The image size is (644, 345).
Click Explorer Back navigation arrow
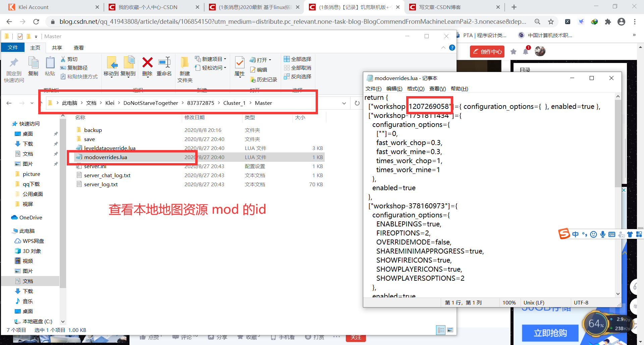9,103
